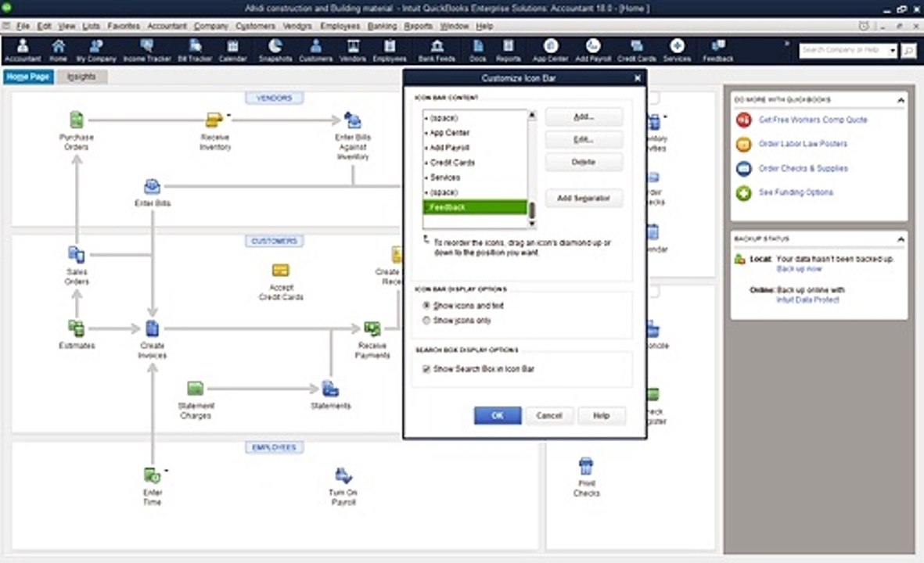Open the Reports menu in menu bar

[x=419, y=26]
